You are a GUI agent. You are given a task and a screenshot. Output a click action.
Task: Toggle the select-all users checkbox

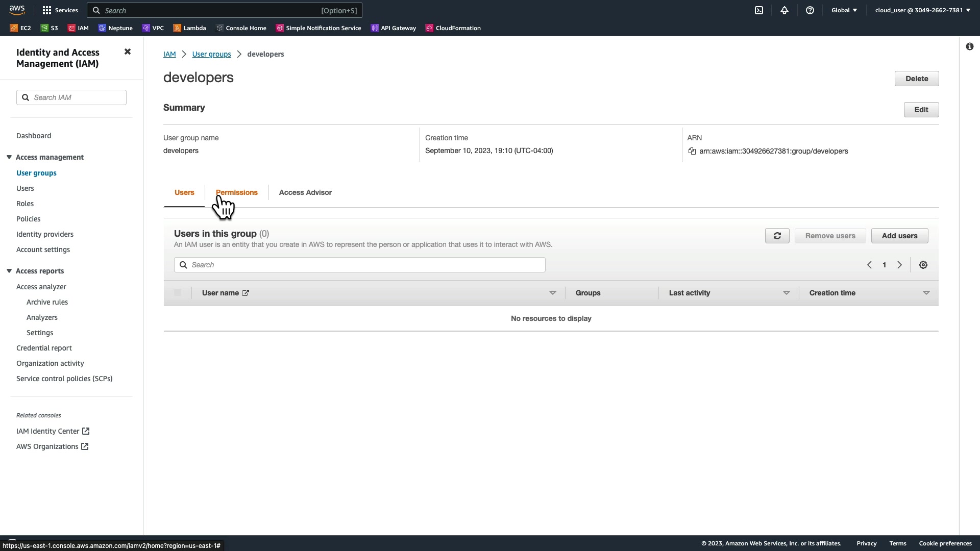178,293
